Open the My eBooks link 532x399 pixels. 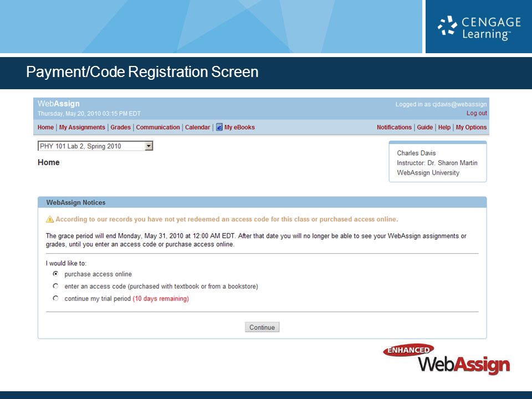point(239,127)
